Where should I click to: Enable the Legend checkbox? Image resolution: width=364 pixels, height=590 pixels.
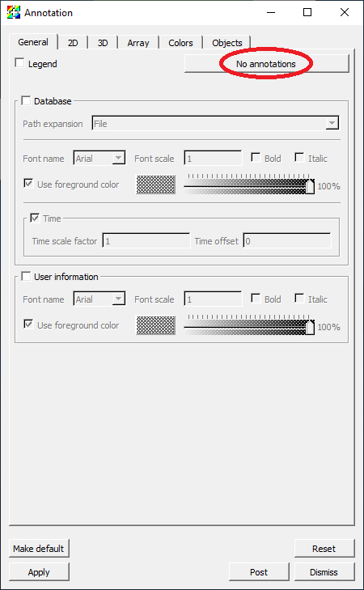[19, 63]
